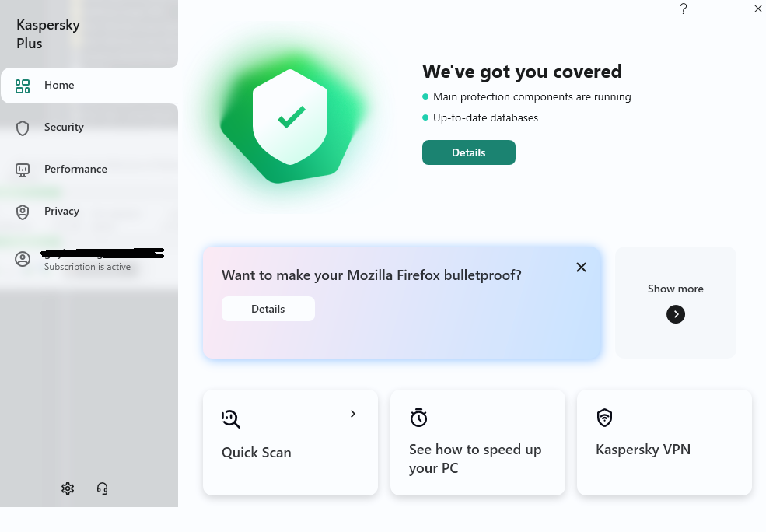The image size is (766, 532).
Task: Switch to the Performance section
Action: pyautogui.click(x=75, y=169)
